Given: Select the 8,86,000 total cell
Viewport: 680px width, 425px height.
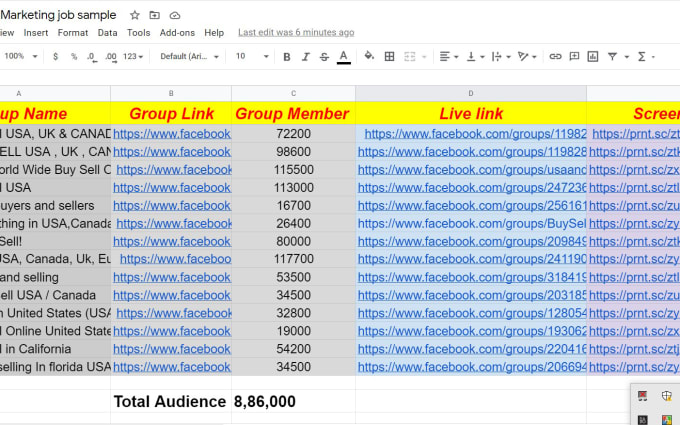Looking at the screenshot, I should (x=293, y=401).
